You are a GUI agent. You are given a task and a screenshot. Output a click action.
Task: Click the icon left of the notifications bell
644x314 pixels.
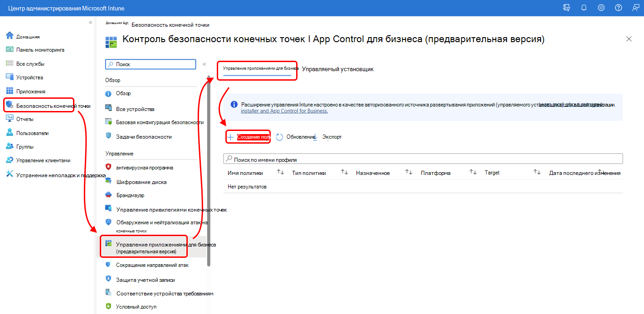click(x=566, y=8)
